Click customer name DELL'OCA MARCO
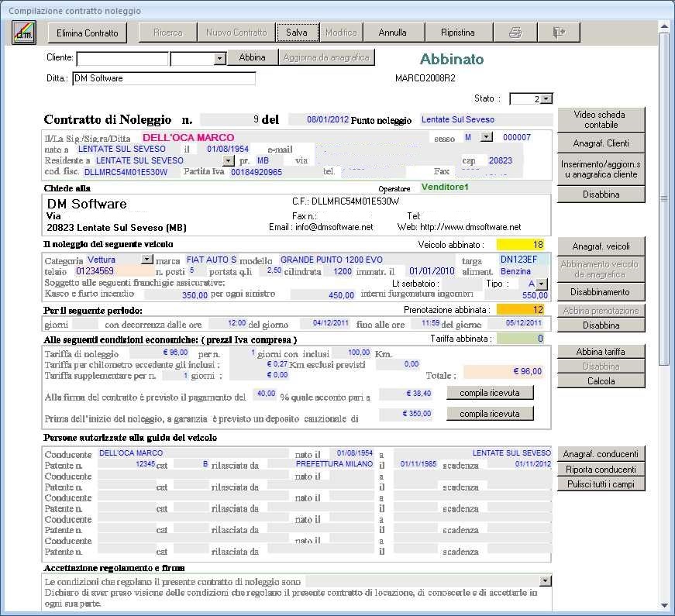 coord(188,138)
